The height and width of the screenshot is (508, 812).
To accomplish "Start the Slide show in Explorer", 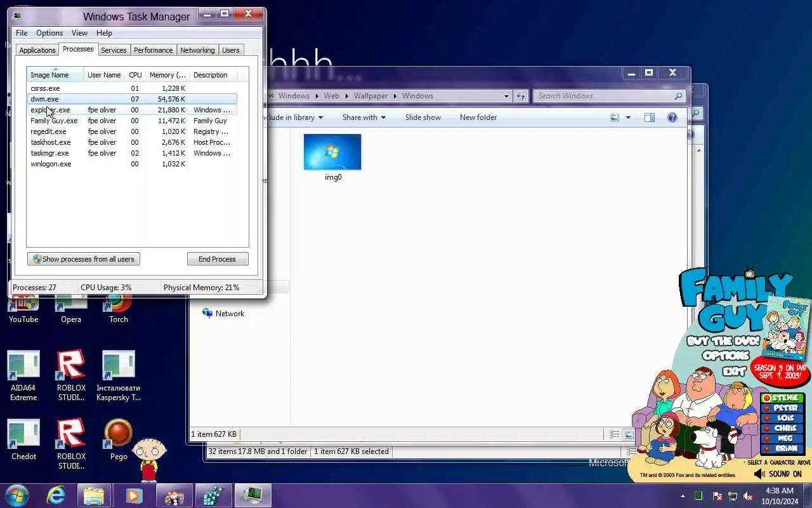I will [x=423, y=117].
